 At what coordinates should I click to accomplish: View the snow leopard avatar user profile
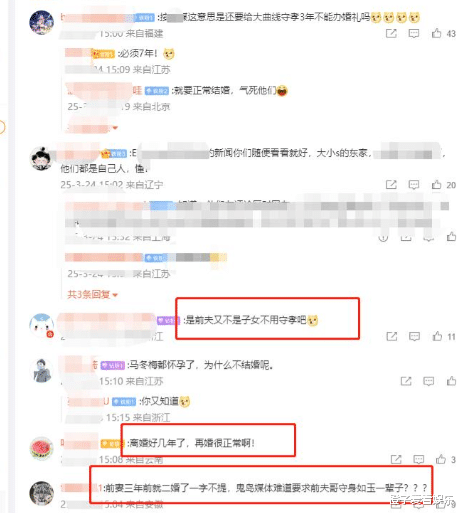(41, 493)
